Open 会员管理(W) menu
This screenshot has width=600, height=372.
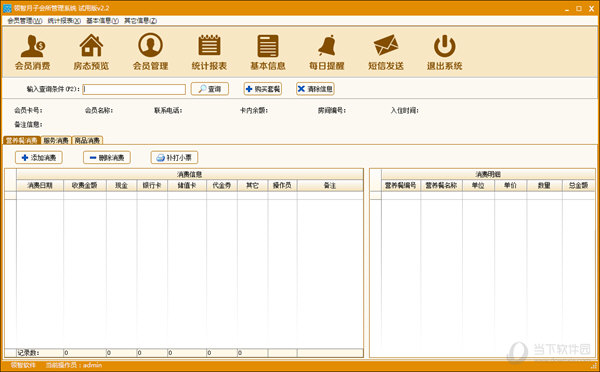24,21
